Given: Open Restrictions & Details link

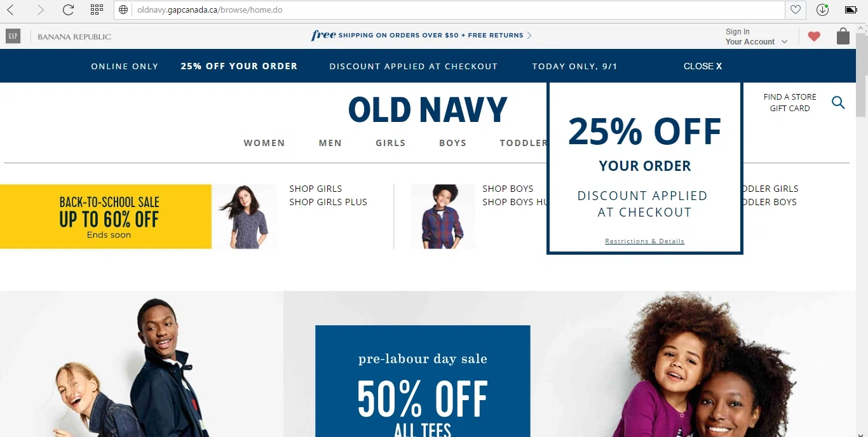Looking at the screenshot, I should tap(644, 241).
